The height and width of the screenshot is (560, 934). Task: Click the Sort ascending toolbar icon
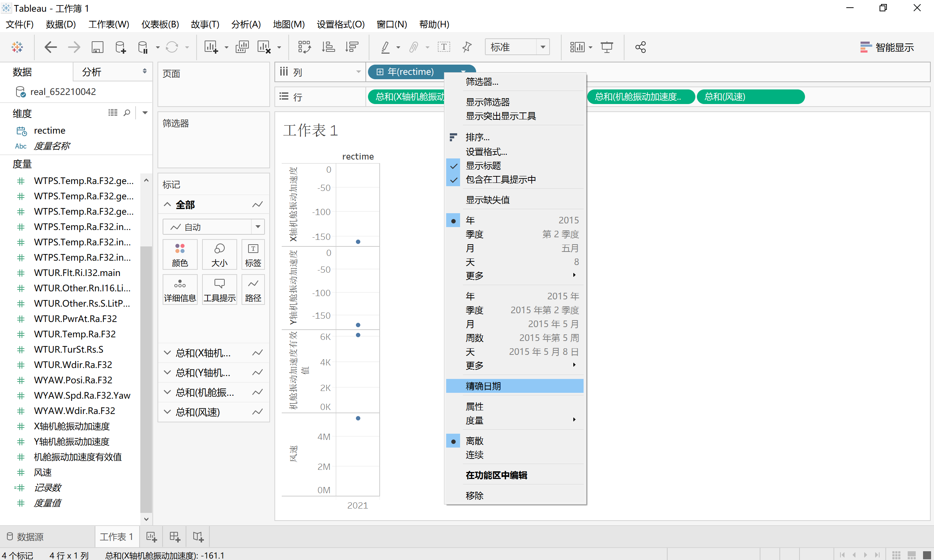[328, 47]
